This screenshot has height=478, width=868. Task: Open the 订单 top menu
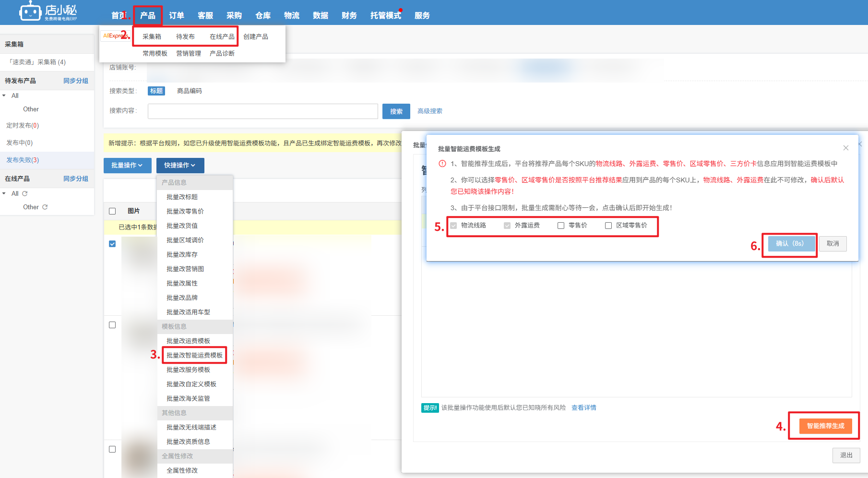point(177,15)
